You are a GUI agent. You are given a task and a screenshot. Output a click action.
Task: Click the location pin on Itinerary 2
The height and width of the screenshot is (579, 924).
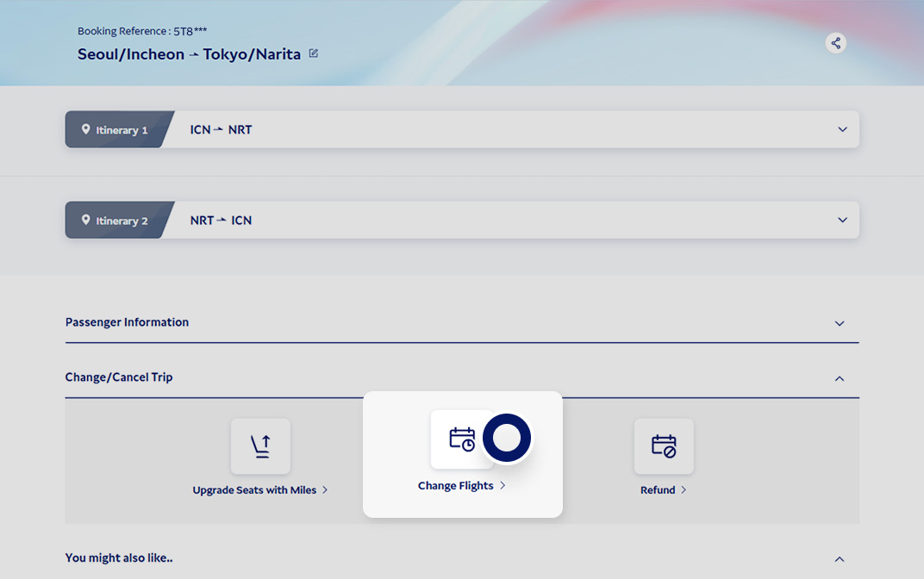pyautogui.click(x=86, y=220)
